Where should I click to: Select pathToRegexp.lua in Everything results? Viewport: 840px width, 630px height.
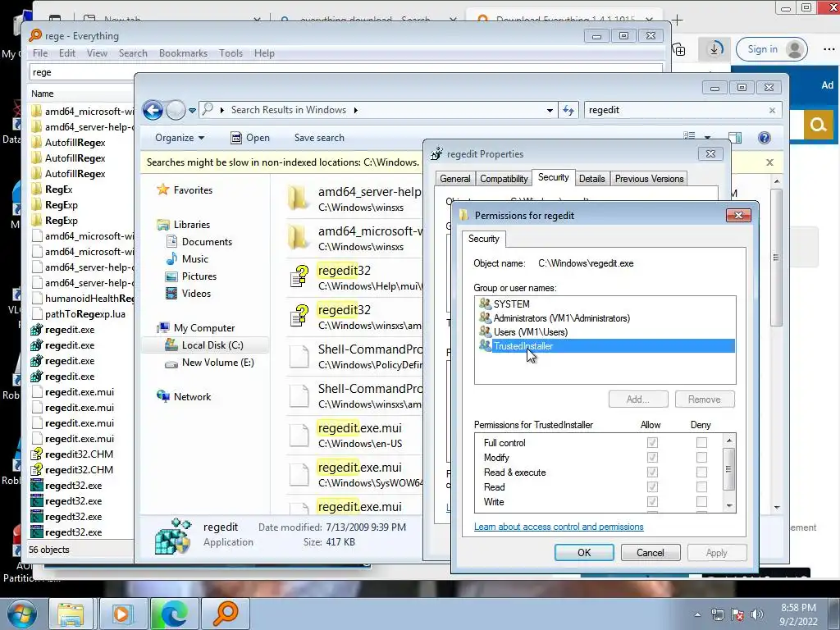pyautogui.click(x=84, y=314)
